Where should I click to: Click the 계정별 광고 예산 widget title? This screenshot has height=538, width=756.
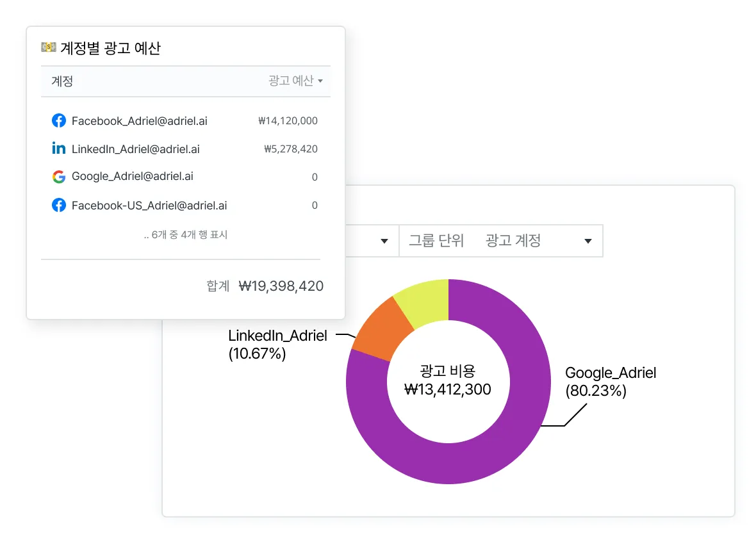tap(110, 48)
